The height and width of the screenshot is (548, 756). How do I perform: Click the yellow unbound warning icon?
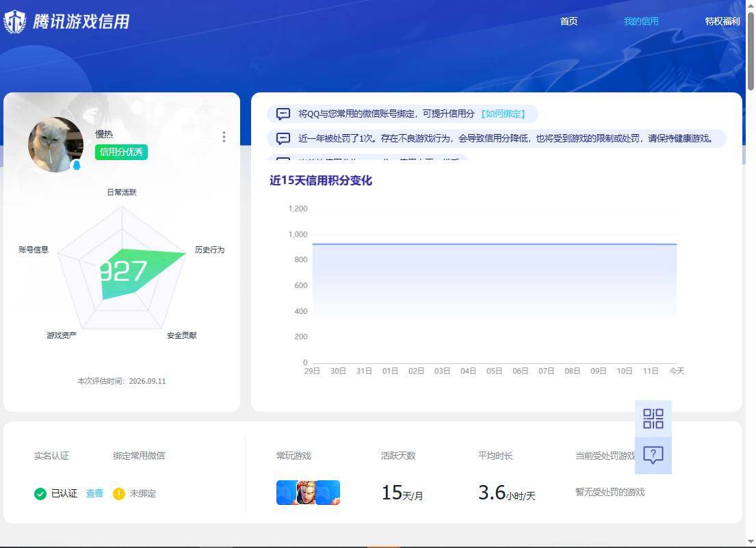pos(118,493)
